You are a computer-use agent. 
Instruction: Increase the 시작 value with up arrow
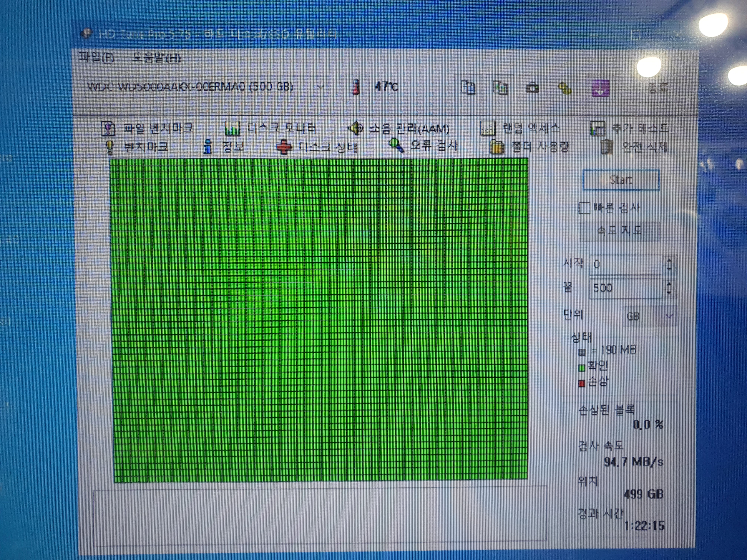pos(669,260)
